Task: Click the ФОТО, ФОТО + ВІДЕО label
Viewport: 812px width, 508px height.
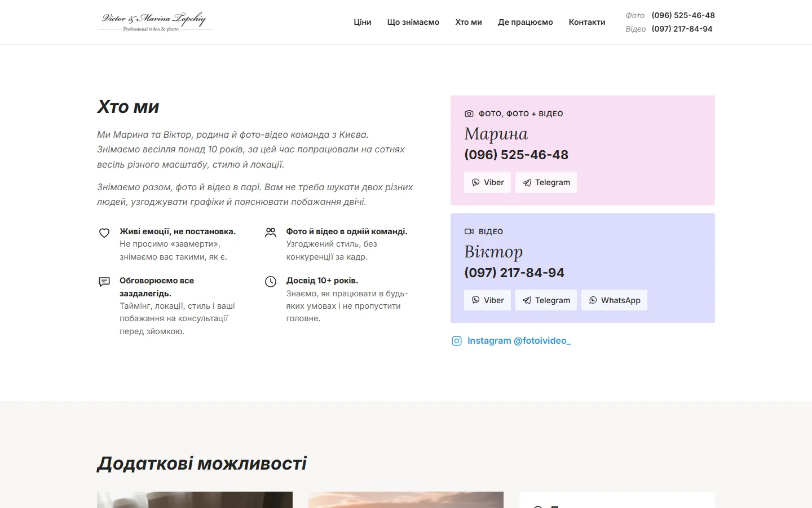Action: coord(521,113)
